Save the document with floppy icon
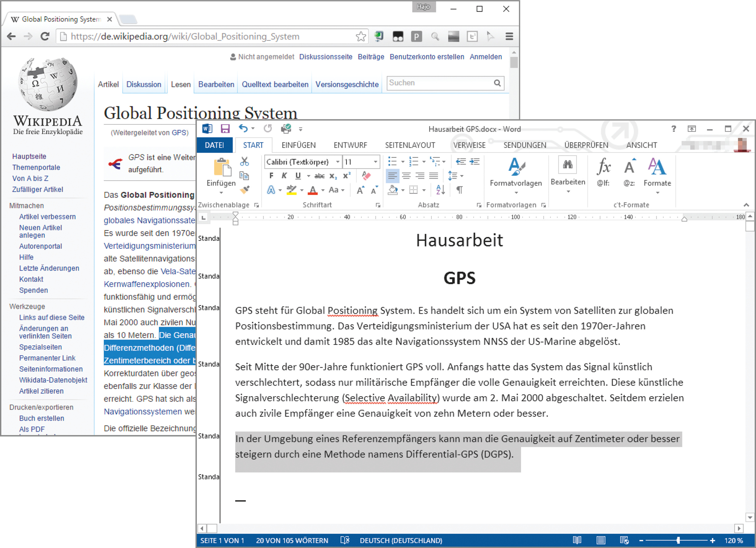This screenshot has height=548, width=756. click(x=225, y=129)
